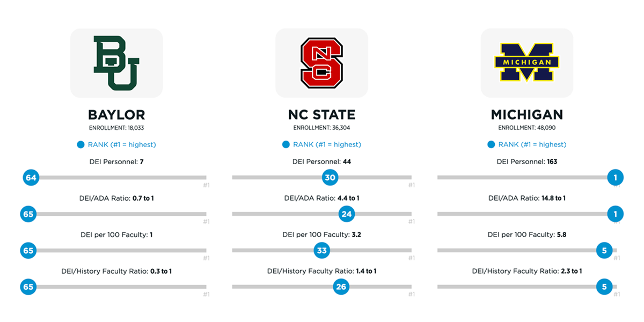Click NC State's blue rank legend dot
The width and height of the screenshot is (644, 322).
pyautogui.click(x=286, y=144)
